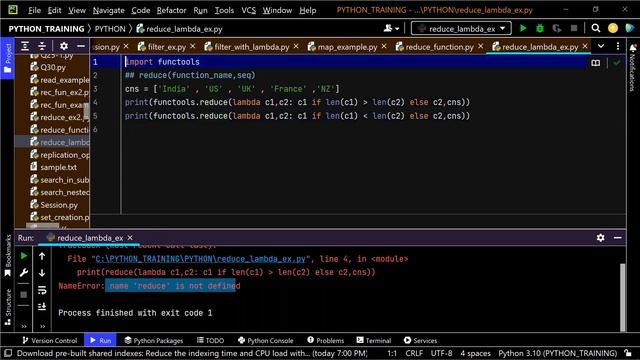Open the TODO tool window
The width and height of the screenshot is (640, 360).
pyautogui.click(x=211, y=340)
